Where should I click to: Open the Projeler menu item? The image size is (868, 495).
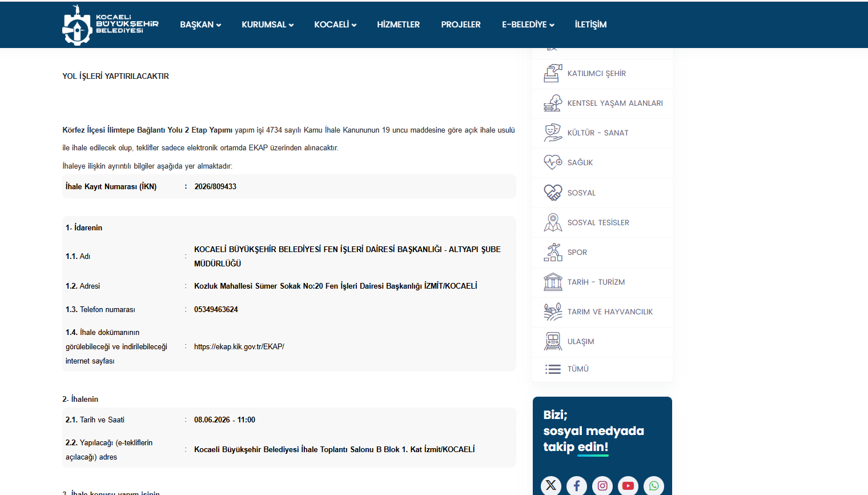[461, 25]
